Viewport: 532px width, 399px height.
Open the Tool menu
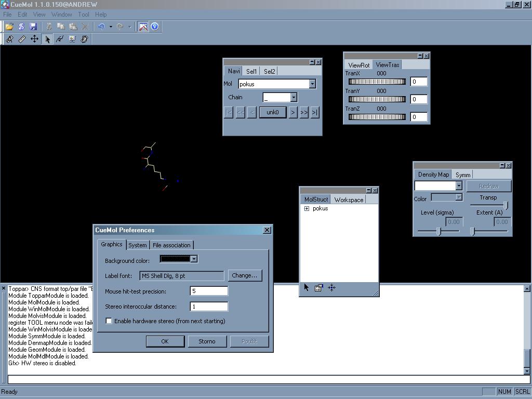click(84, 15)
